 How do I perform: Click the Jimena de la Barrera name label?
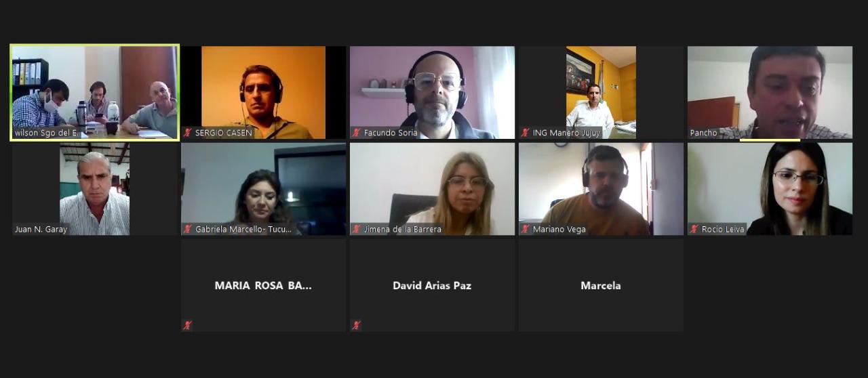tap(402, 230)
